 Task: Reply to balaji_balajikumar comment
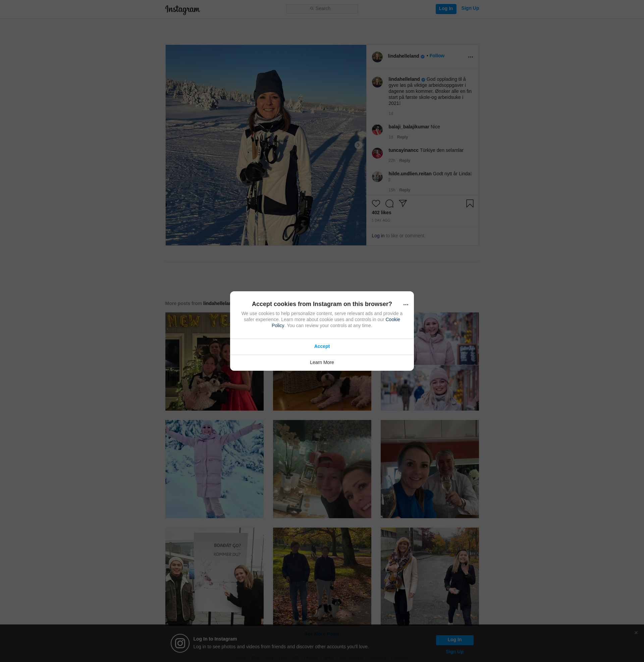click(402, 137)
